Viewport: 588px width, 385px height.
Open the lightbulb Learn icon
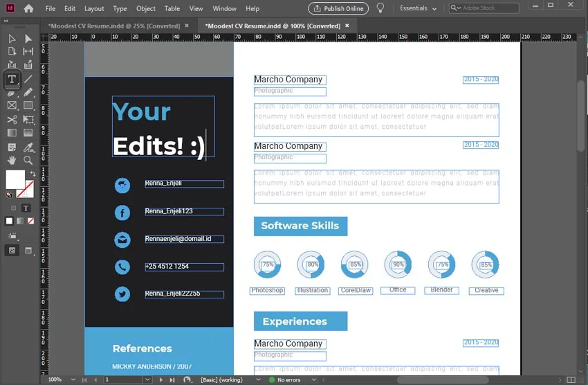(x=380, y=8)
